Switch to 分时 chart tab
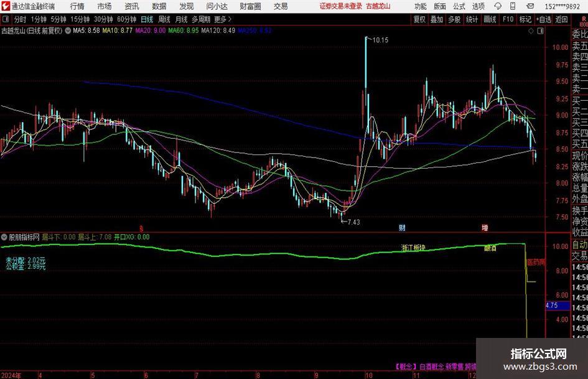This screenshot has width=588, height=379. [21, 19]
